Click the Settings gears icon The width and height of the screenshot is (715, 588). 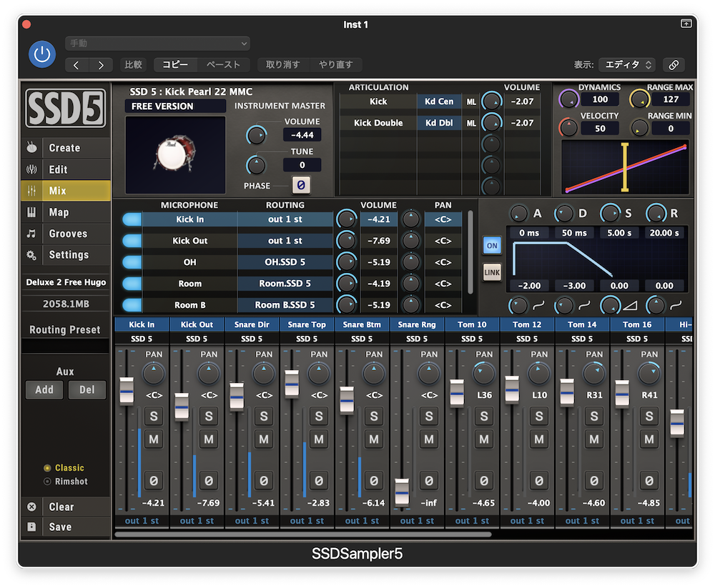31,255
